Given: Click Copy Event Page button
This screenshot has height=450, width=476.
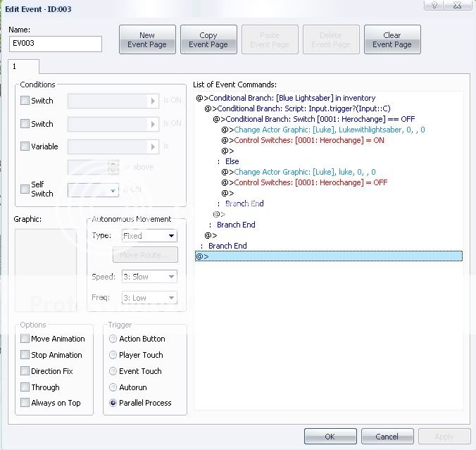Looking at the screenshot, I should pos(208,39).
